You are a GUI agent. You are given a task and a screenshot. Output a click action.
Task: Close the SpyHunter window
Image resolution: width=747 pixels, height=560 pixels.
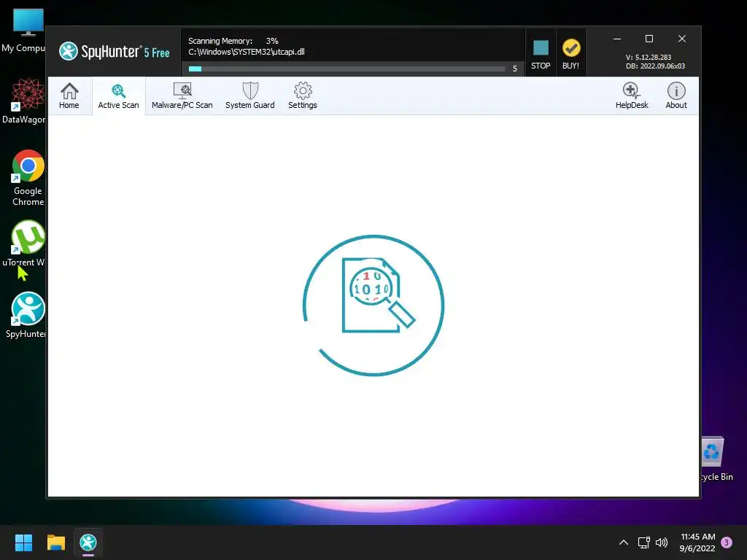[x=682, y=39]
